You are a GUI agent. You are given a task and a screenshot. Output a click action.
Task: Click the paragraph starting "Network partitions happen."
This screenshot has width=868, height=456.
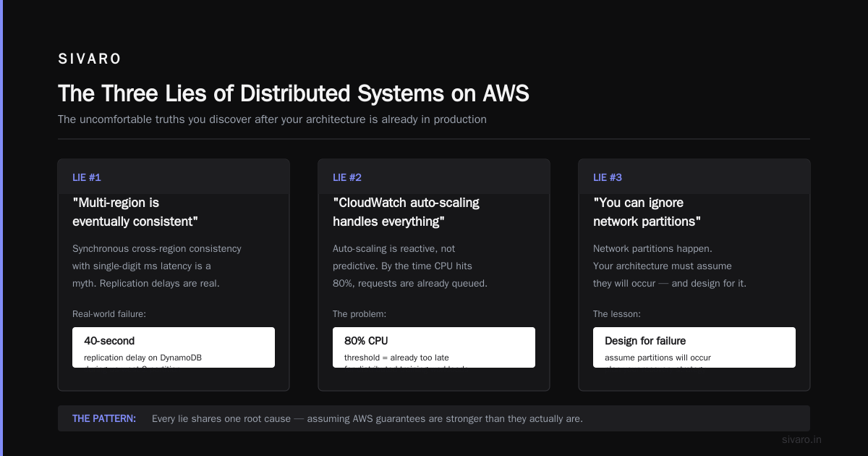[670, 266]
